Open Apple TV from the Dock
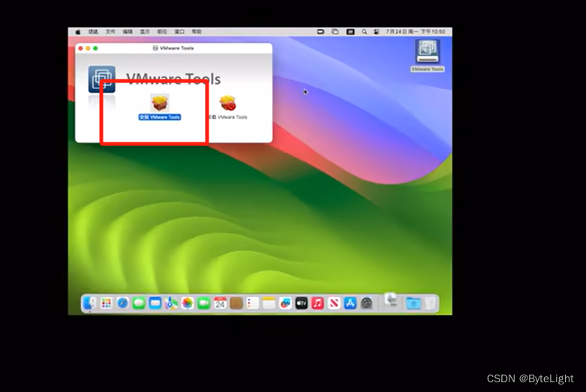 [301, 303]
